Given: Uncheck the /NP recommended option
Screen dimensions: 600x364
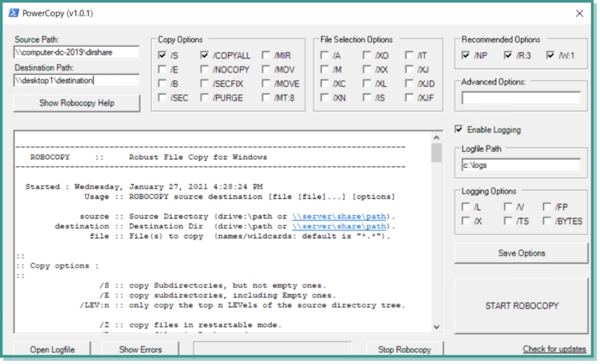Looking at the screenshot, I should [x=465, y=54].
